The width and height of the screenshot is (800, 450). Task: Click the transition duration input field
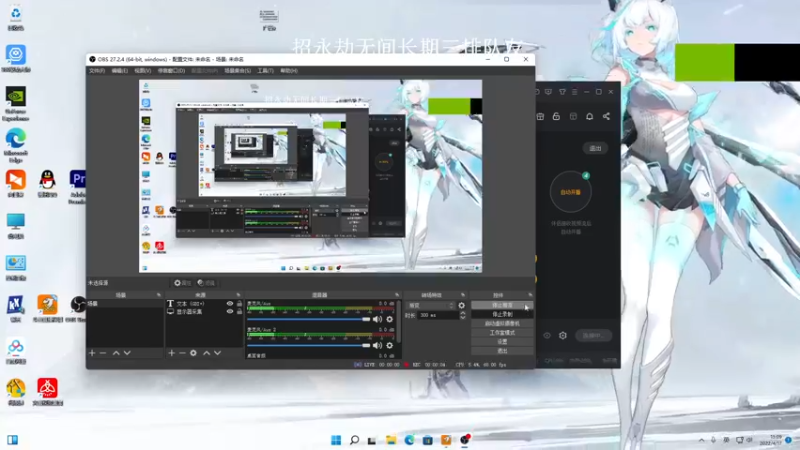[438, 316]
